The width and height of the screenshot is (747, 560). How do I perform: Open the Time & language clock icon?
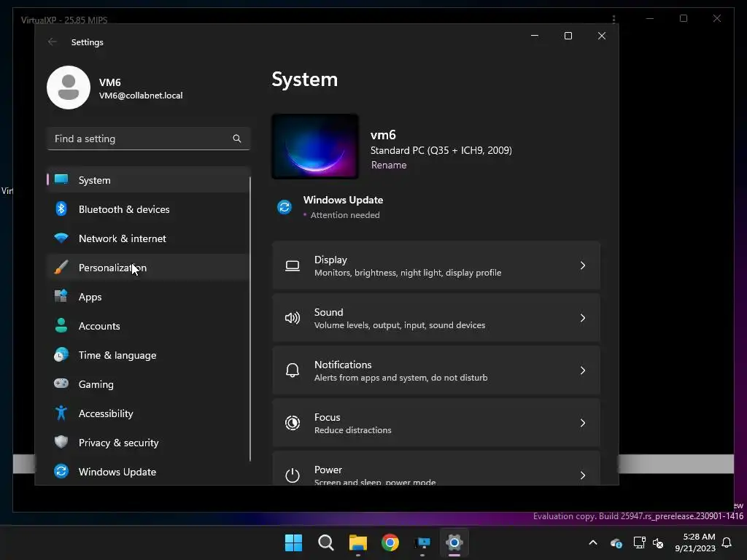[61, 355]
